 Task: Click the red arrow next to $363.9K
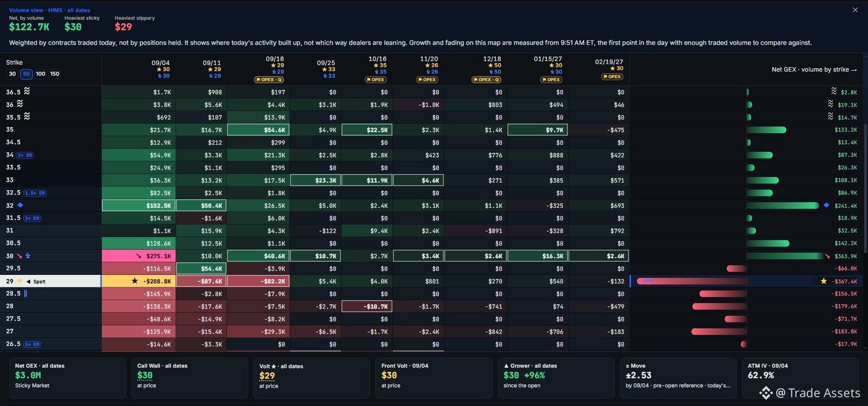pyautogui.click(x=827, y=256)
